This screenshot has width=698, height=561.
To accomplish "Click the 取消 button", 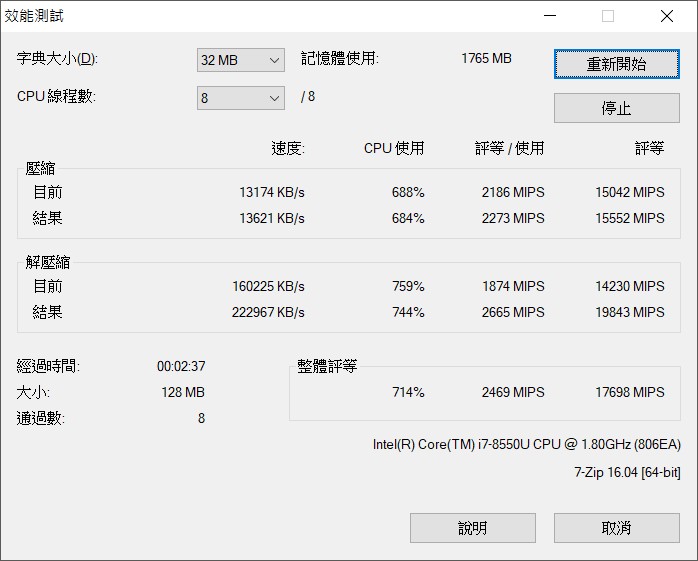I will tap(616, 528).
